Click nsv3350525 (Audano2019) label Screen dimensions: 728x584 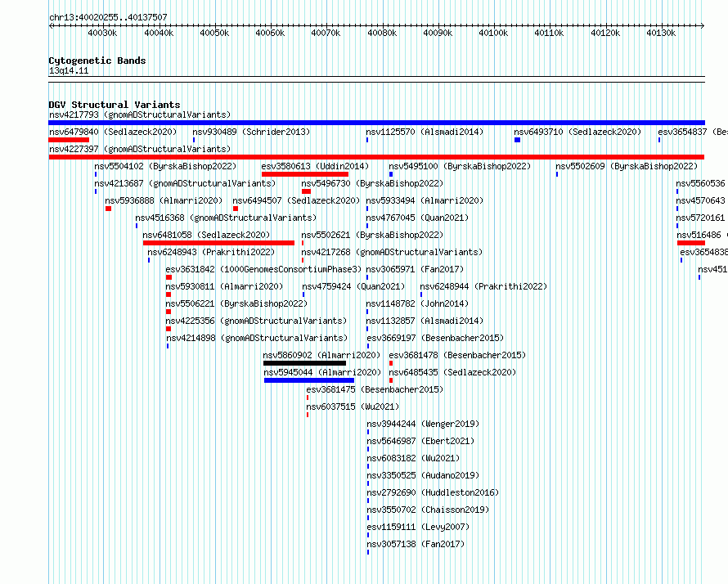[x=423, y=475]
